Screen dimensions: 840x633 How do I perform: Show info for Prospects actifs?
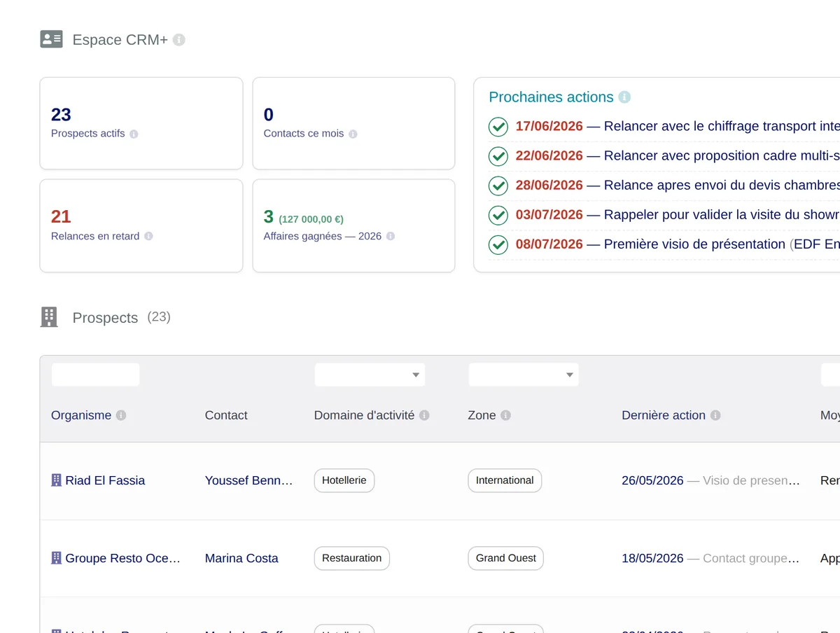tap(134, 134)
